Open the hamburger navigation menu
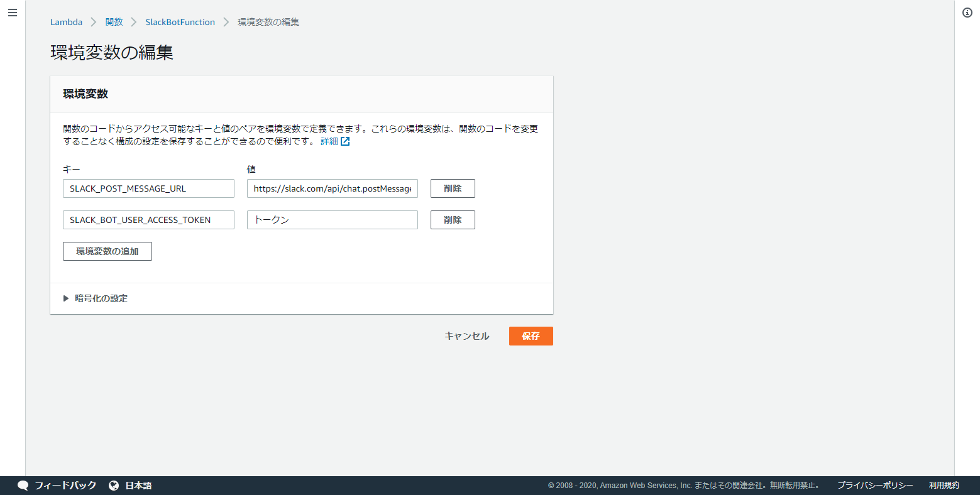The width and height of the screenshot is (980, 495). tap(13, 13)
